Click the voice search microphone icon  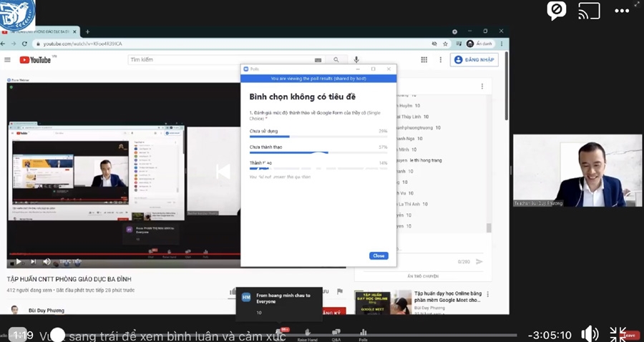[356, 60]
